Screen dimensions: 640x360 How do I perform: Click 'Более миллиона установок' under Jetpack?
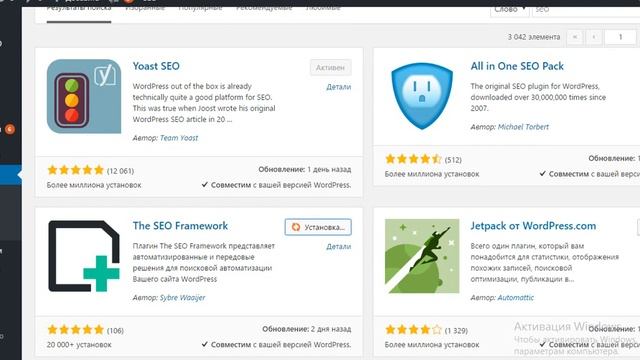click(432, 344)
